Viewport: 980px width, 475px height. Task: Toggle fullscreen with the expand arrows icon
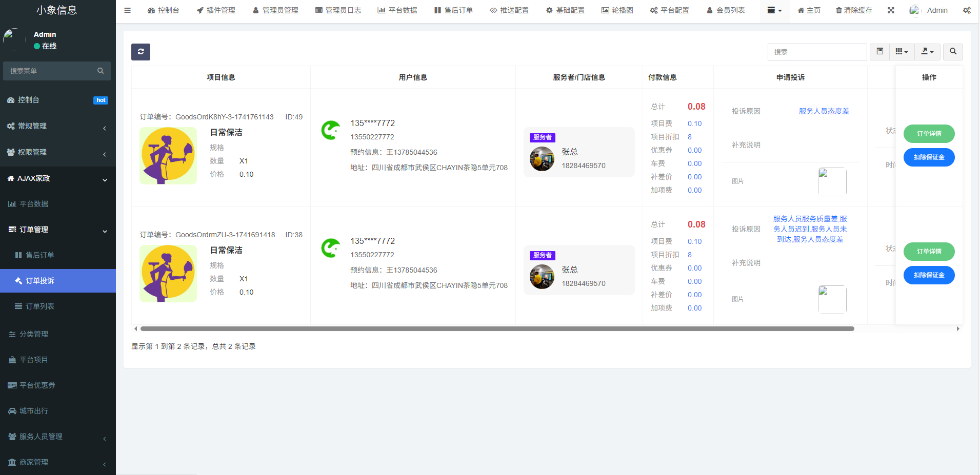click(x=891, y=10)
